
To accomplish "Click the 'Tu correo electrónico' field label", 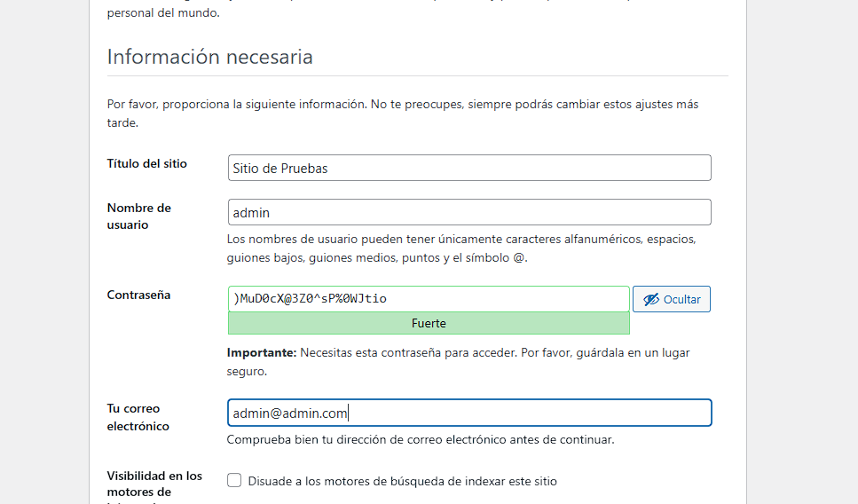I will [138, 417].
